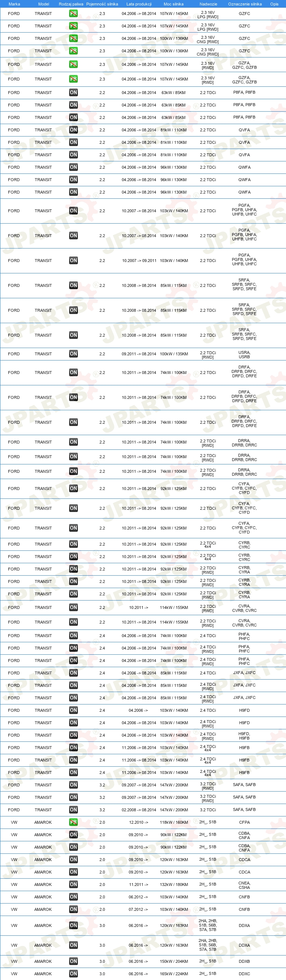
Task: Click the ON icon in the 10.2007 -> 09.2011 row
Action: [x=74, y=261]
